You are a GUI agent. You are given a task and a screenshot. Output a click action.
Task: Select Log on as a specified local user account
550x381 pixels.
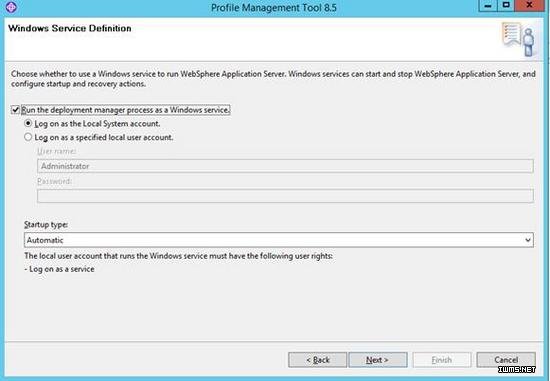28,137
